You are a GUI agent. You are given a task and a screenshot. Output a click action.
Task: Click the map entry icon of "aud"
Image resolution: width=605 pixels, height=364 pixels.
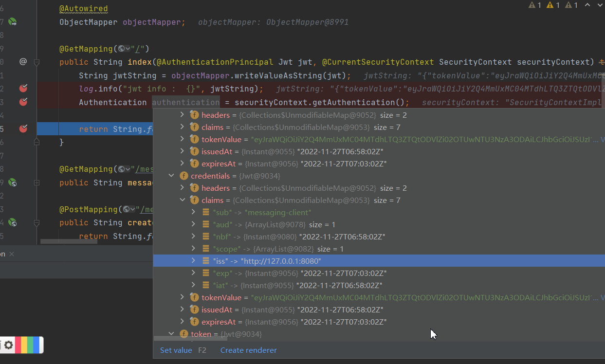click(x=206, y=224)
